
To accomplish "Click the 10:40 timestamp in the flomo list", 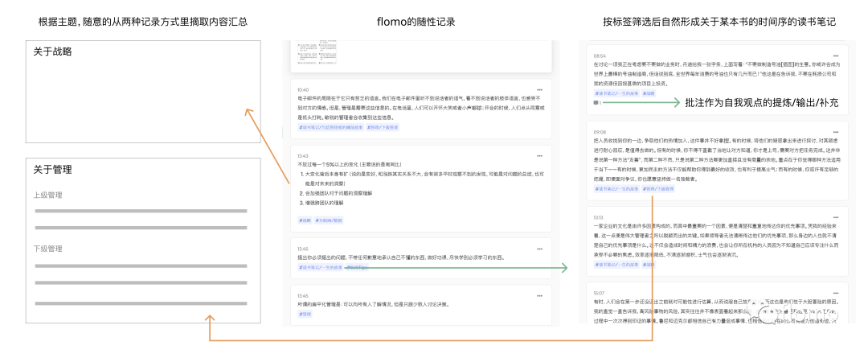I will [x=303, y=90].
